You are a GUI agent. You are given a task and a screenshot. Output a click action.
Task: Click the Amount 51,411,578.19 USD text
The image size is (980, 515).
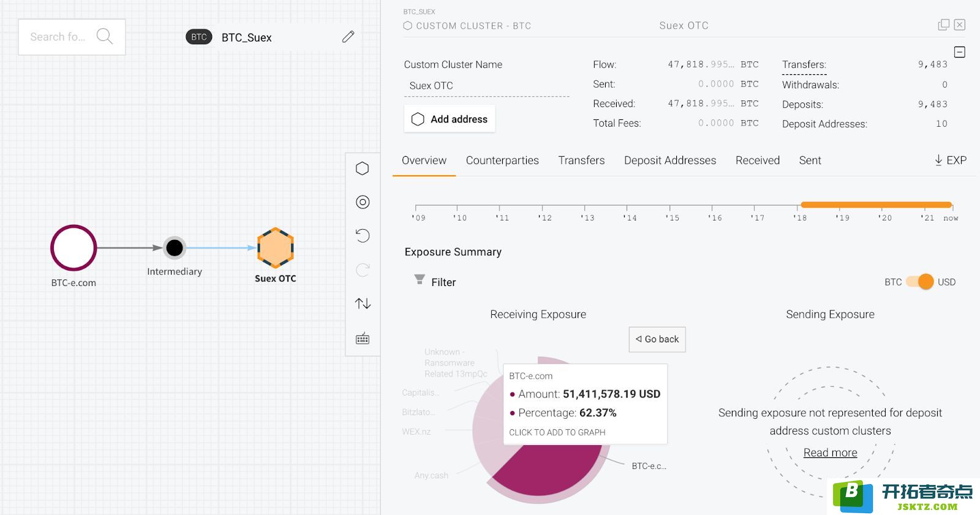click(589, 394)
